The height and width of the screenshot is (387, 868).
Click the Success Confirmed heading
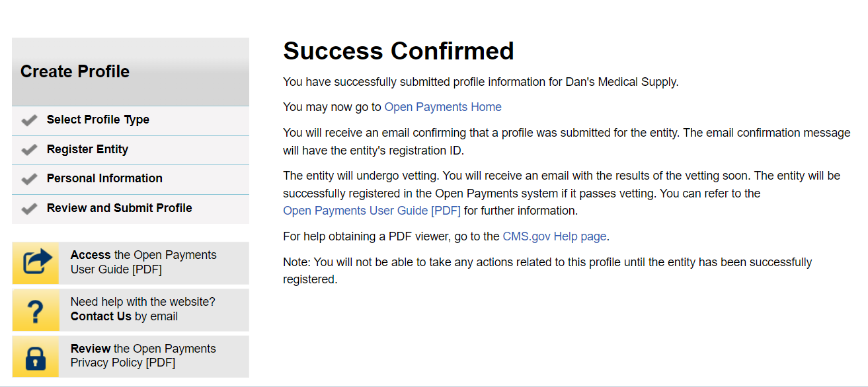click(399, 51)
